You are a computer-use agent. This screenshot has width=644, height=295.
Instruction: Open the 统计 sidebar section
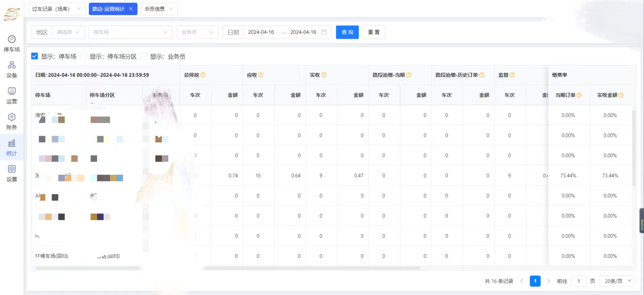(12, 148)
